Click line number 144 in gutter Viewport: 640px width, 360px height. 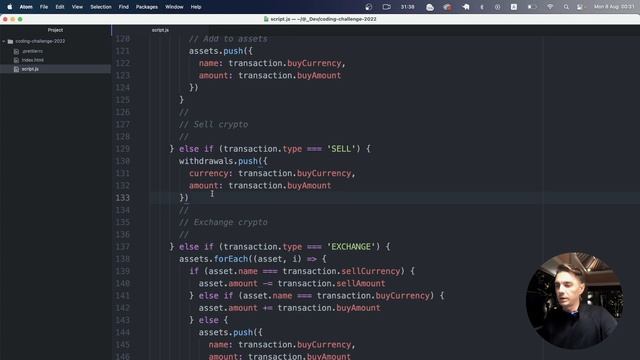(x=122, y=333)
